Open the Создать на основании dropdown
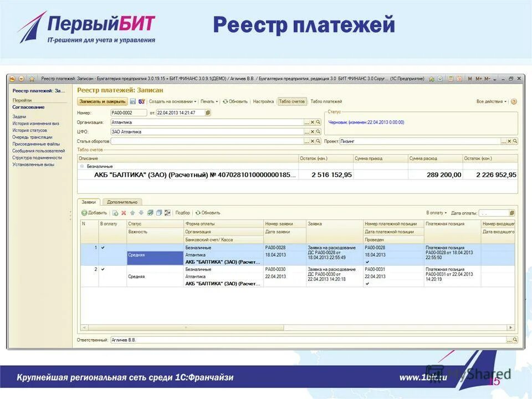This screenshot has width=532, height=399. click(172, 103)
